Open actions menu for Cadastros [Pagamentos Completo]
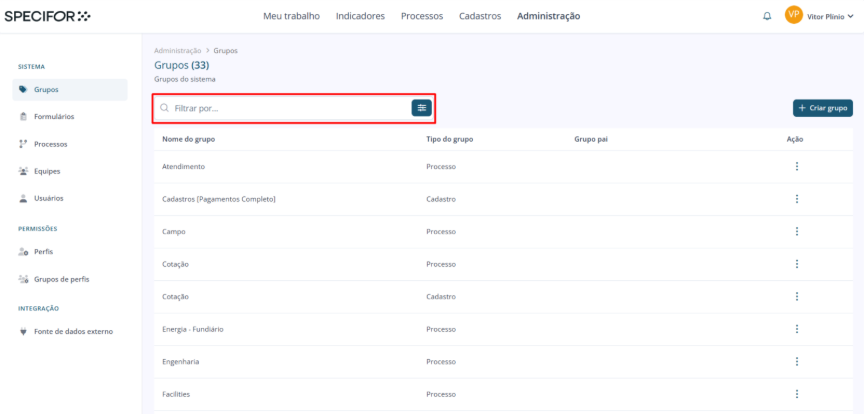The height and width of the screenshot is (414, 864). (797, 199)
